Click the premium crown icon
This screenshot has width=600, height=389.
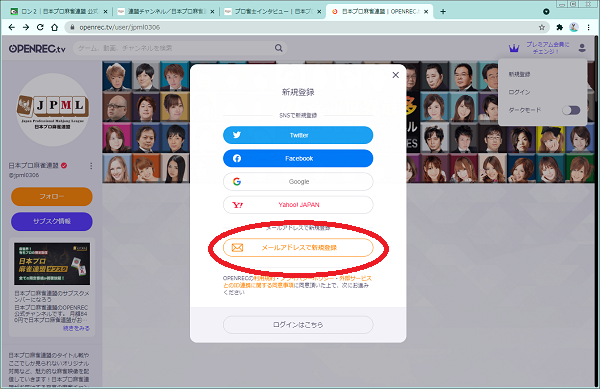click(514, 48)
